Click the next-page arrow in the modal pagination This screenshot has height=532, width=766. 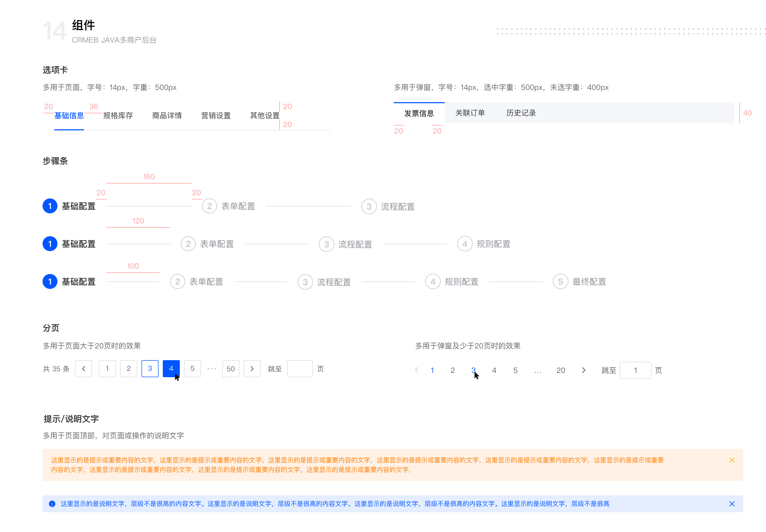click(584, 370)
